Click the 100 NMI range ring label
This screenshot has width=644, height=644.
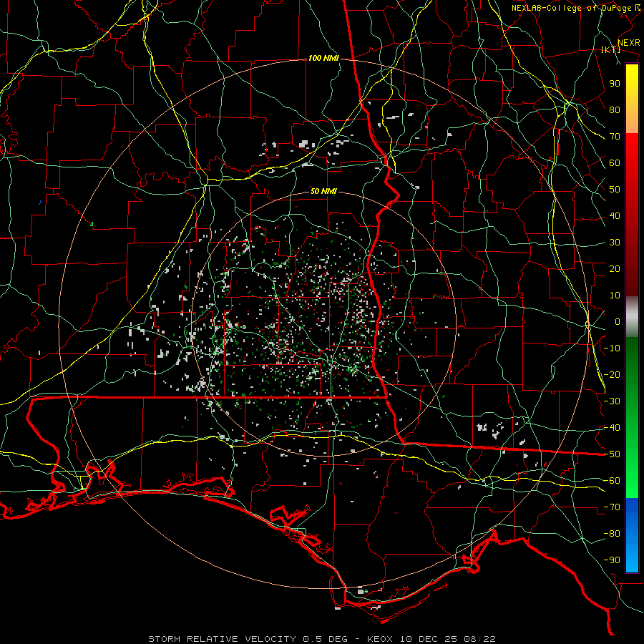[x=323, y=59]
